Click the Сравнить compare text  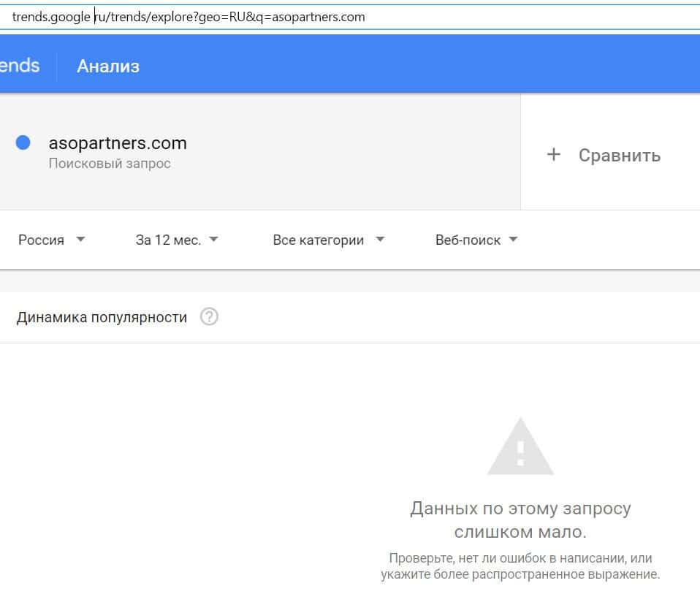619,155
